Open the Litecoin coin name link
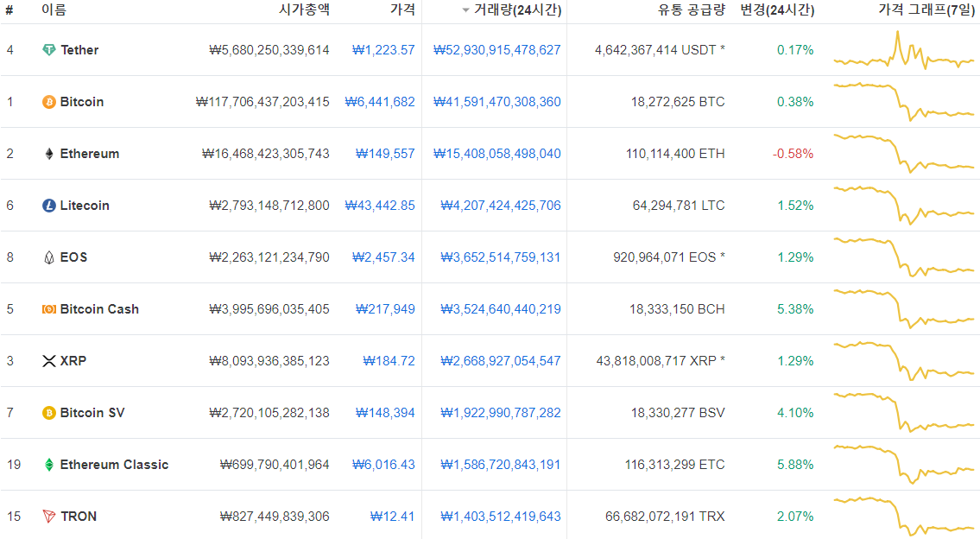 pos(85,206)
